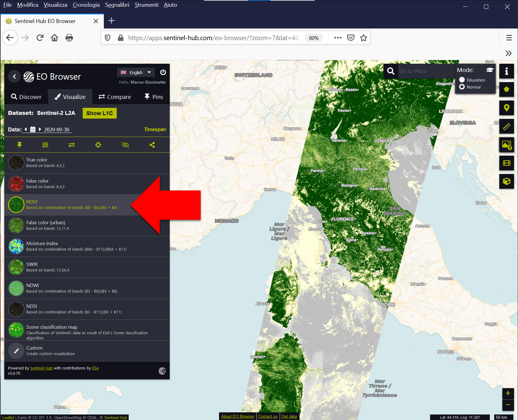
Task: Reload the browser page
Action: pyautogui.click(x=40, y=38)
